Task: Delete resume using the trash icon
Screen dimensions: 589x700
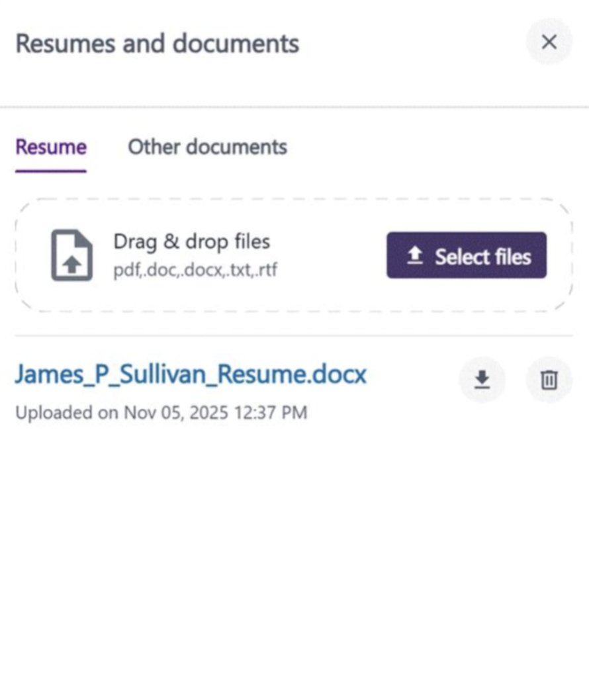Action: [x=549, y=379]
